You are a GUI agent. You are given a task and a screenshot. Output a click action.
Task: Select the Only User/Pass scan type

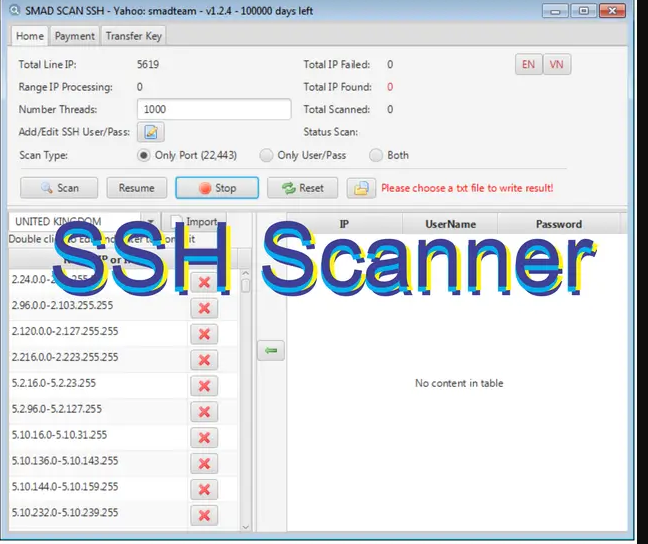(x=266, y=156)
